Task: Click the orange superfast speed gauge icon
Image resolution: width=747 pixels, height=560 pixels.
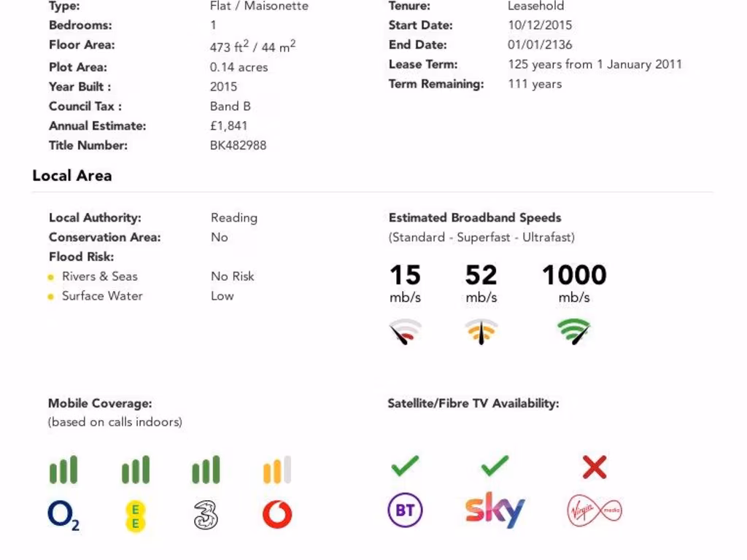Action: click(x=481, y=332)
